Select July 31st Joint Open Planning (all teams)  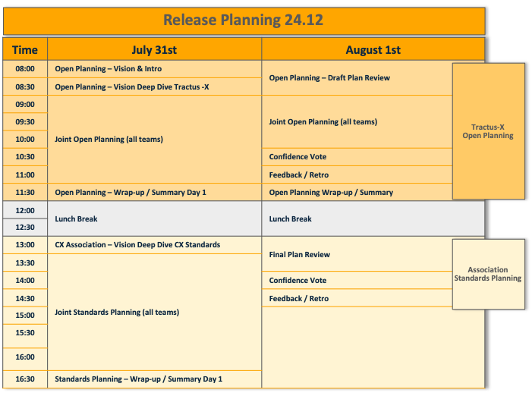154,140
